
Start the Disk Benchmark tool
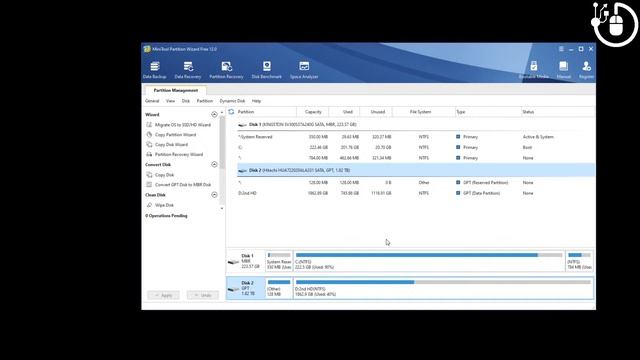(267, 70)
